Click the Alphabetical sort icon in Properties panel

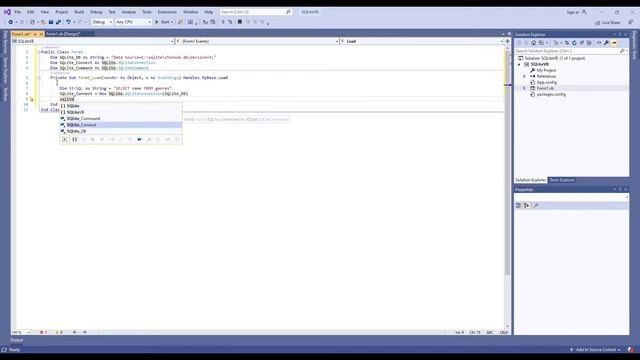(527, 205)
